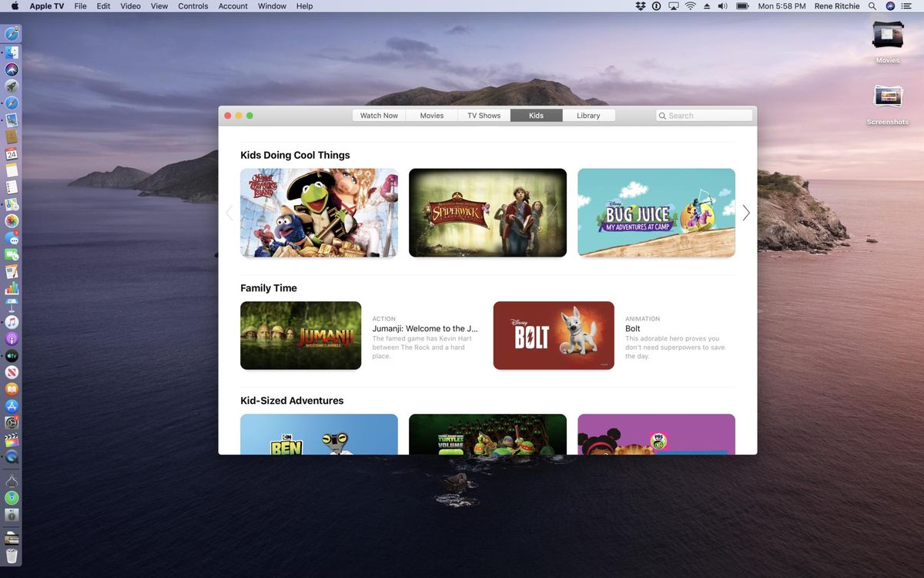Screen dimensions: 924x578
Task: Launch Podcasts from the Dock
Action: tap(12, 338)
